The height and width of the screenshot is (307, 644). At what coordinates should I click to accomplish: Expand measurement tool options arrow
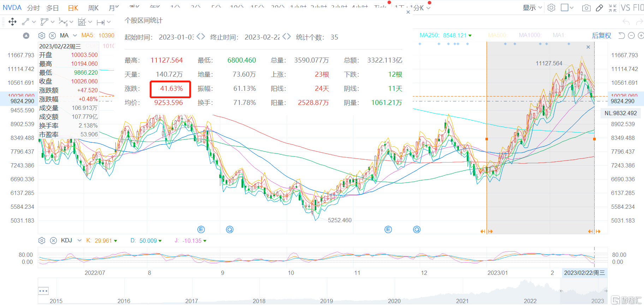pyautogui.click(x=90, y=22)
